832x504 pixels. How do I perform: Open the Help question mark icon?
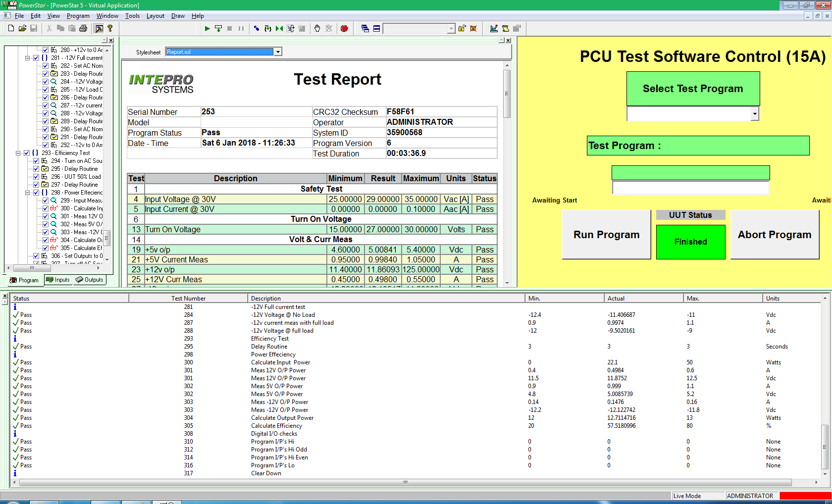coord(110,28)
